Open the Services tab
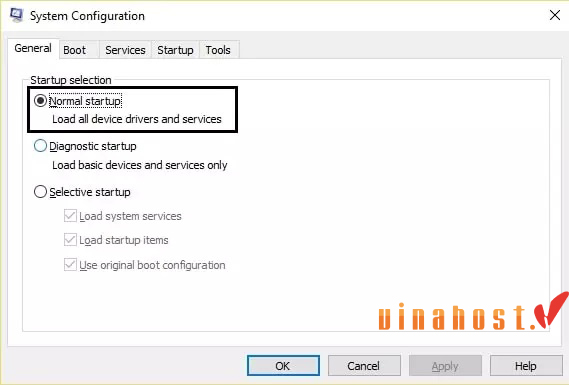Viewport: 569px width, 385px height. (x=125, y=50)
